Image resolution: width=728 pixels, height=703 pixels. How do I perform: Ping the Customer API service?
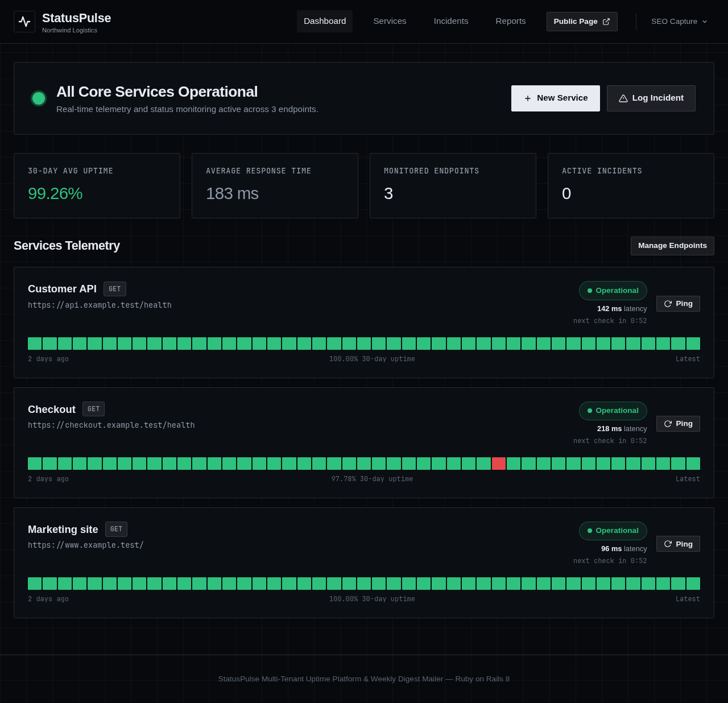click(x=678, y=304)
